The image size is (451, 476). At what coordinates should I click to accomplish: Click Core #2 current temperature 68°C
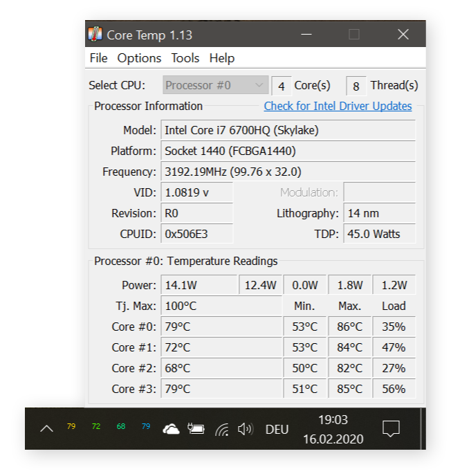(x=221, y=368)
